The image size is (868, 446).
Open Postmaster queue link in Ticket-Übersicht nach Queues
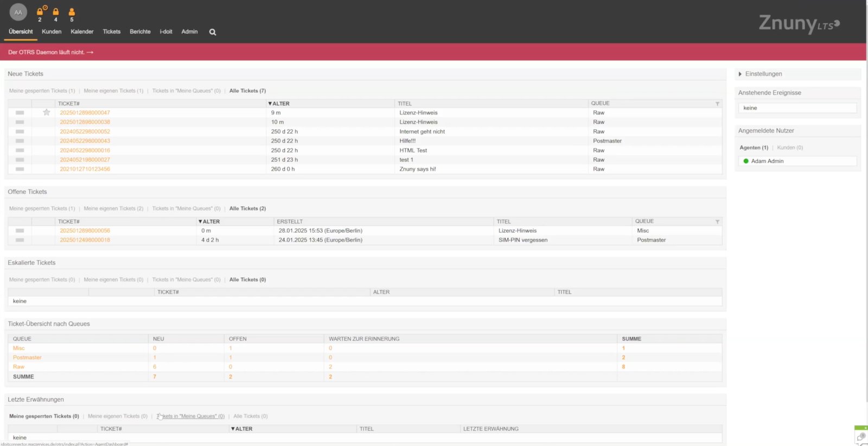(x=27, y=358)
